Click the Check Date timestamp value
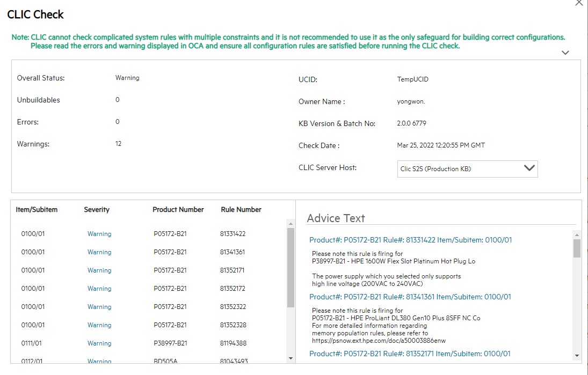588x375 pixels. pos(441,145)
